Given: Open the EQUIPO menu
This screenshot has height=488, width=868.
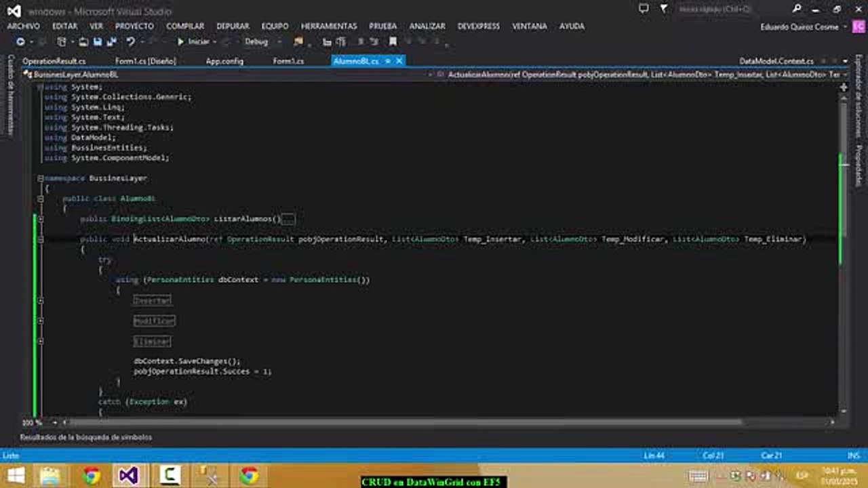Looking at the screenshot, I should (275, 26).
